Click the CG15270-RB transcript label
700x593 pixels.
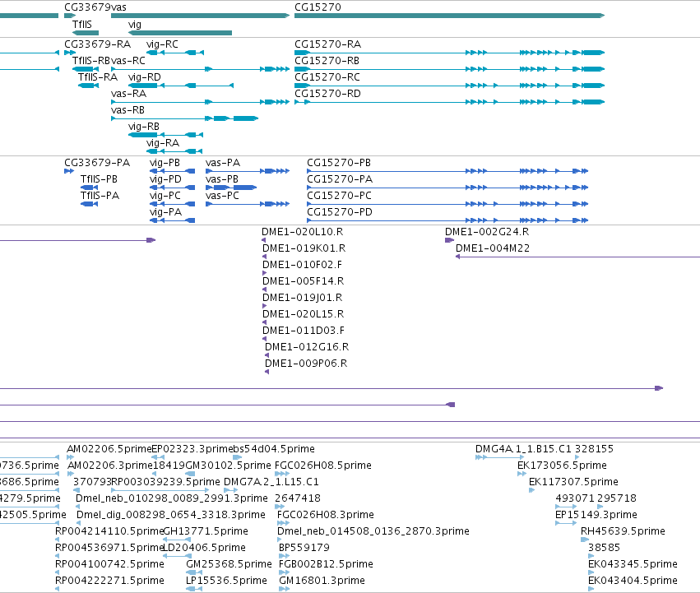pos(327,61)
